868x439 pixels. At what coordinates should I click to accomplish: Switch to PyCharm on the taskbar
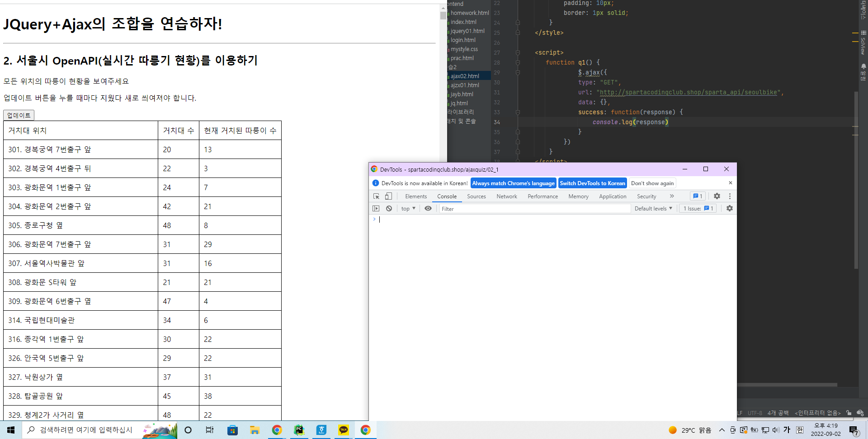pos(299,430)
